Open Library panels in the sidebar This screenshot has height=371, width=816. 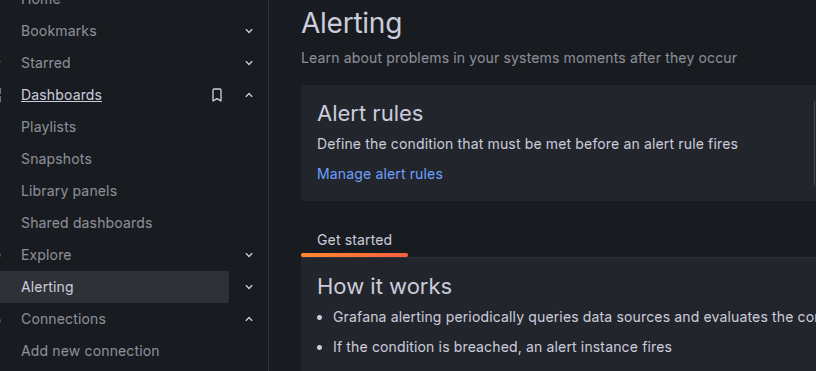pos(69,191)
